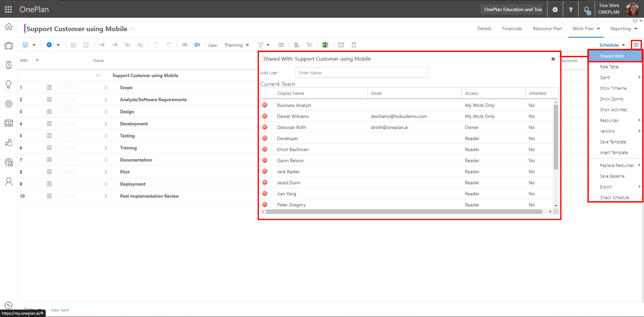644x317 pixels.
Task: Click New Item at the bottom
Action: coord(60,310)
